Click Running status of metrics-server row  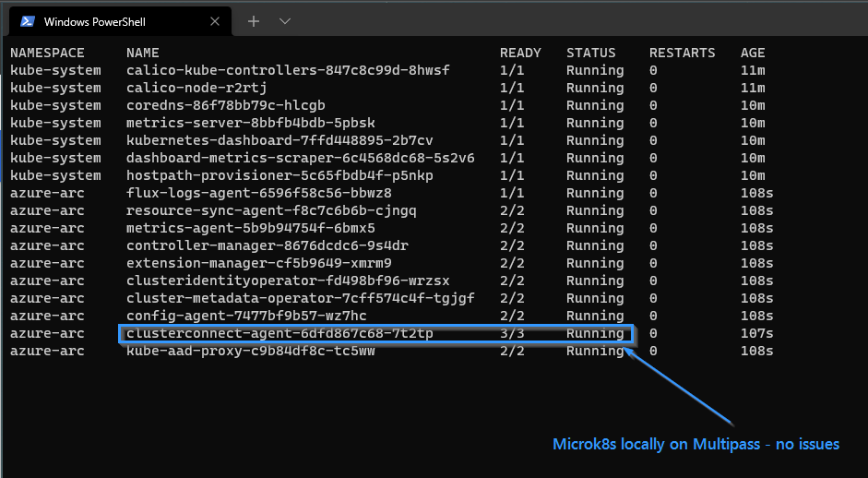595,123
